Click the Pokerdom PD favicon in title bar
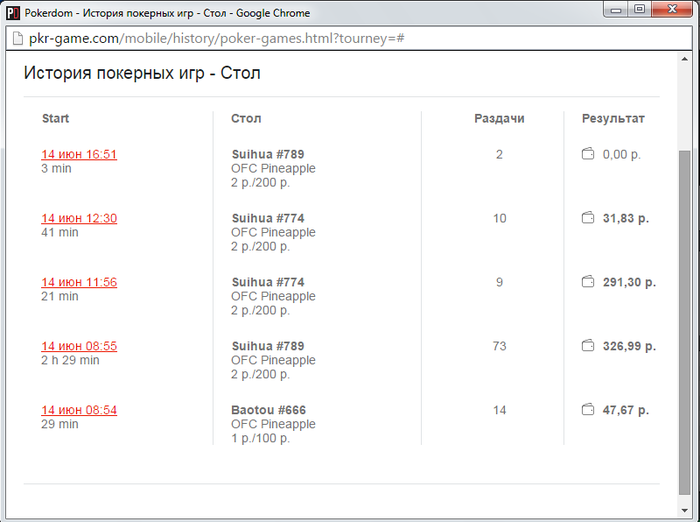 pos(13,13)
